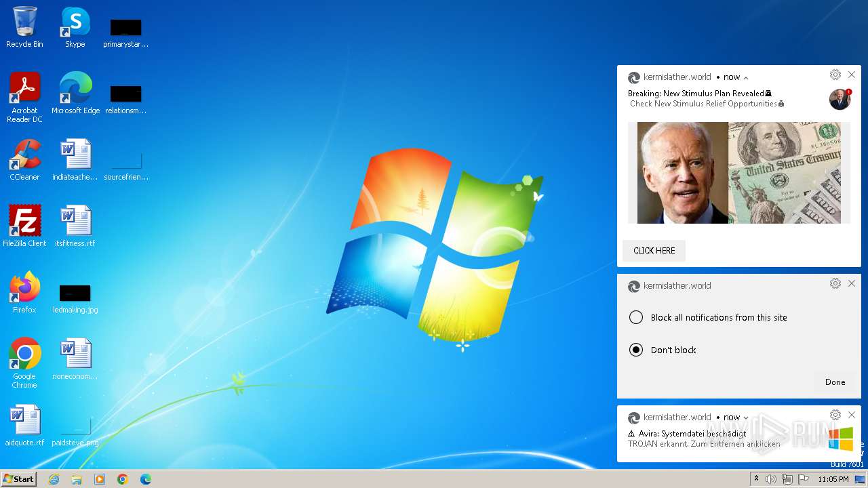The height and width of the screenshot is (488, 868).
Task: Click Edge icon in the taskbar
Action: 146,479
